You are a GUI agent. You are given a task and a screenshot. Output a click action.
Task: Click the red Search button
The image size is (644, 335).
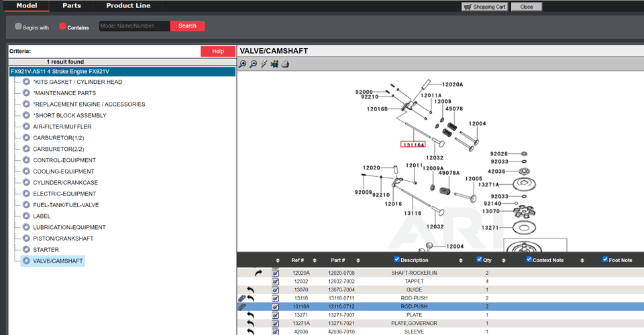[187, 26]
